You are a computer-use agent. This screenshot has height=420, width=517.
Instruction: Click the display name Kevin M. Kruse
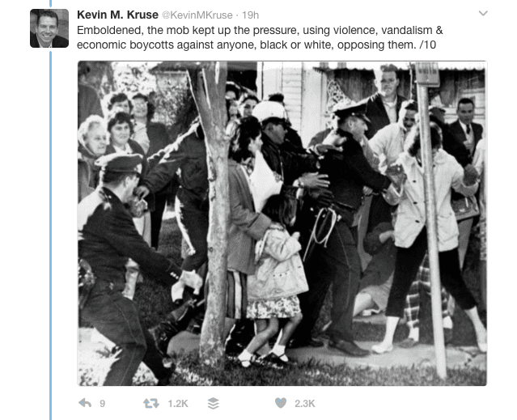coord(117,15)
